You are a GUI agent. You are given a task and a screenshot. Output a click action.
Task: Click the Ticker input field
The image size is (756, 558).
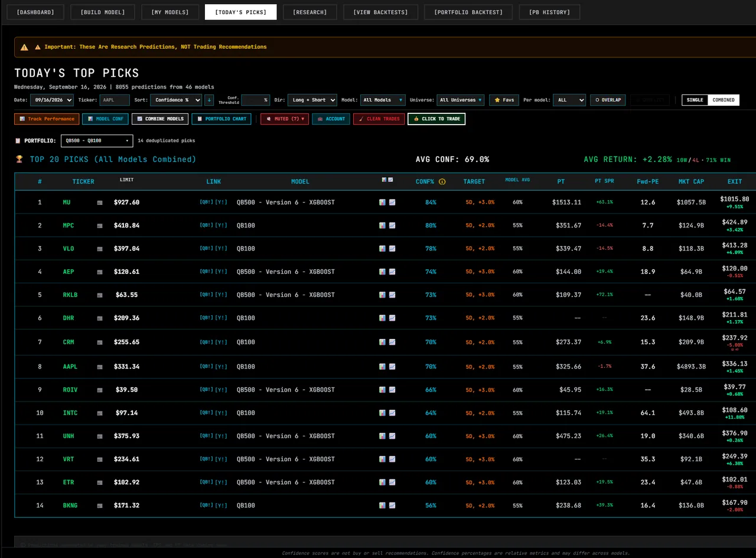(115, 100)
